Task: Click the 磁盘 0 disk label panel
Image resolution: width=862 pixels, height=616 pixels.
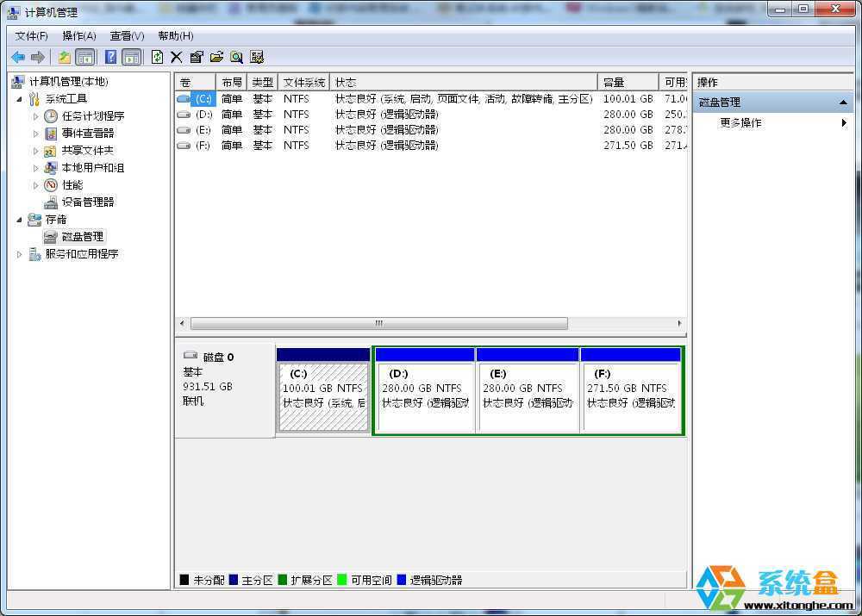Action: 225,390
